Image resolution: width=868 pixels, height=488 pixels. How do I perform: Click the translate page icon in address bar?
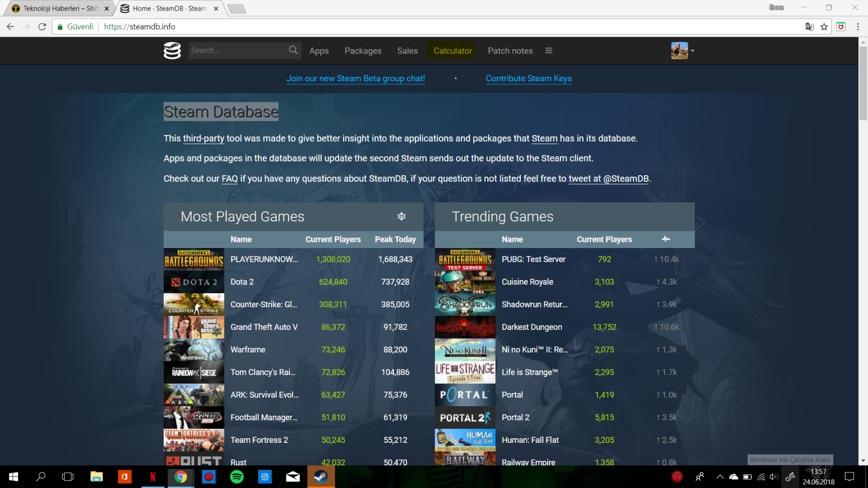809,27
